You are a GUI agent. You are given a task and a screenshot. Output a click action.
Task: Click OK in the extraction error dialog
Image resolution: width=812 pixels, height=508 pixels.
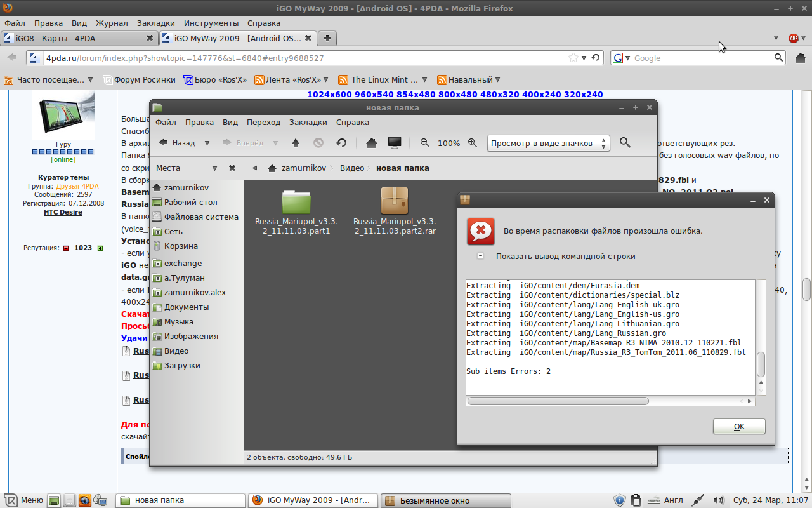739,426
